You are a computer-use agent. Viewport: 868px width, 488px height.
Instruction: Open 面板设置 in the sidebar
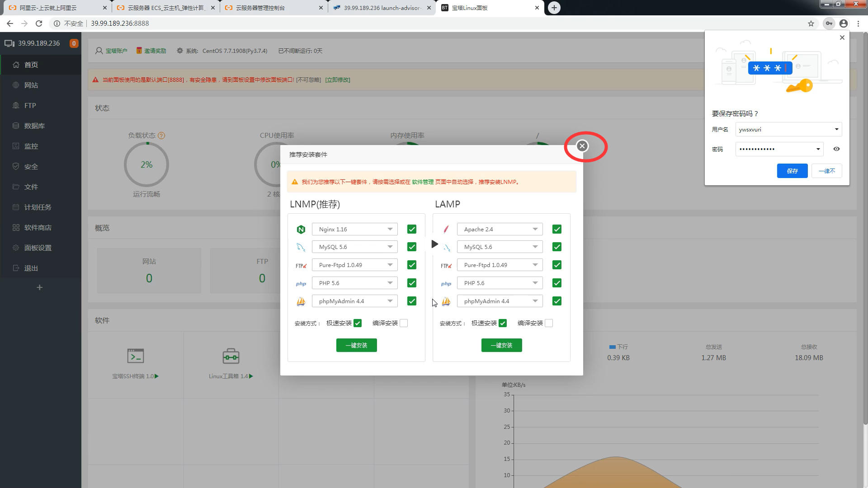41,248
